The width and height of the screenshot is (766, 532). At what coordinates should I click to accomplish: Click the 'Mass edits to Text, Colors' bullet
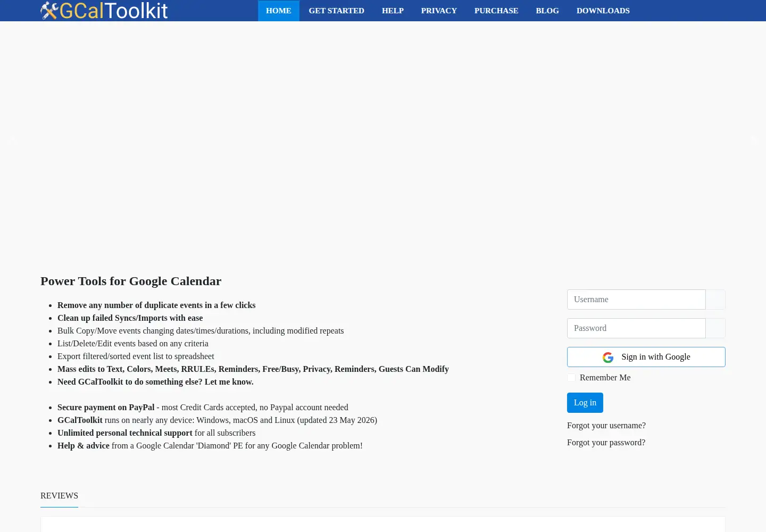click(x=253, y=369)
